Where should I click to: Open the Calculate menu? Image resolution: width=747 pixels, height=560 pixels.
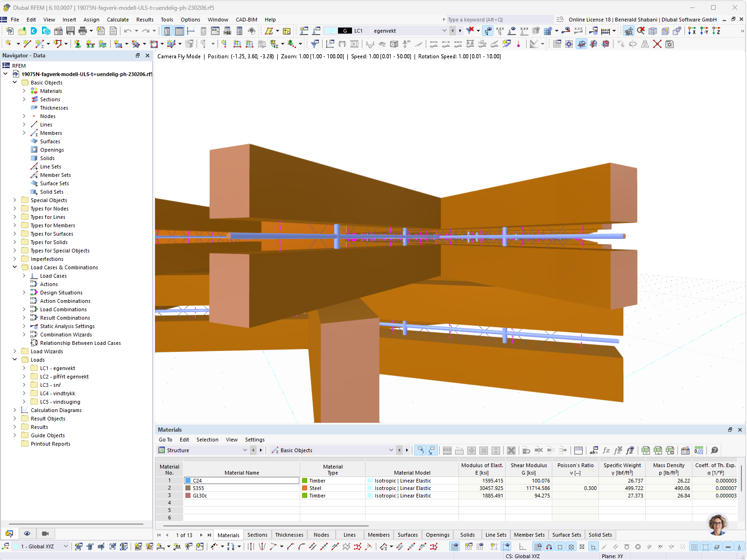click(118, 19)
